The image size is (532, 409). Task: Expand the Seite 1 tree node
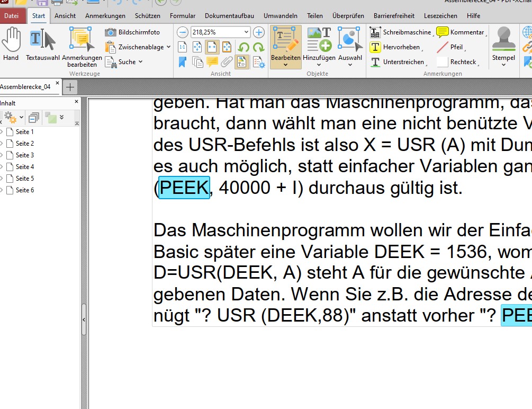click(2, 132)
